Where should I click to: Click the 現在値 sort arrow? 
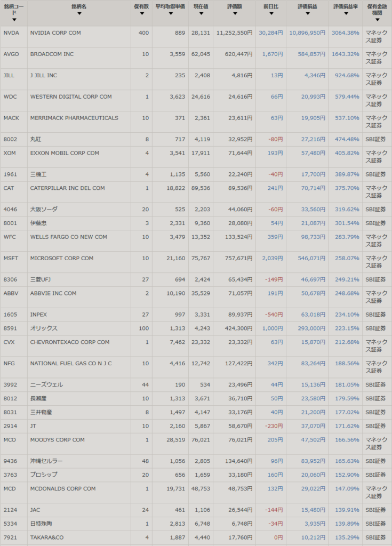201,13
